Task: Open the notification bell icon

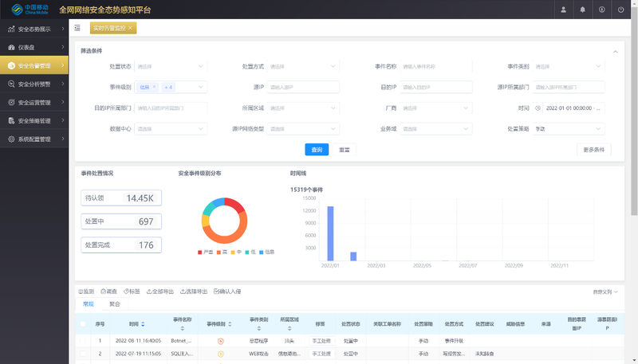Action: click(x=583, y=10)
